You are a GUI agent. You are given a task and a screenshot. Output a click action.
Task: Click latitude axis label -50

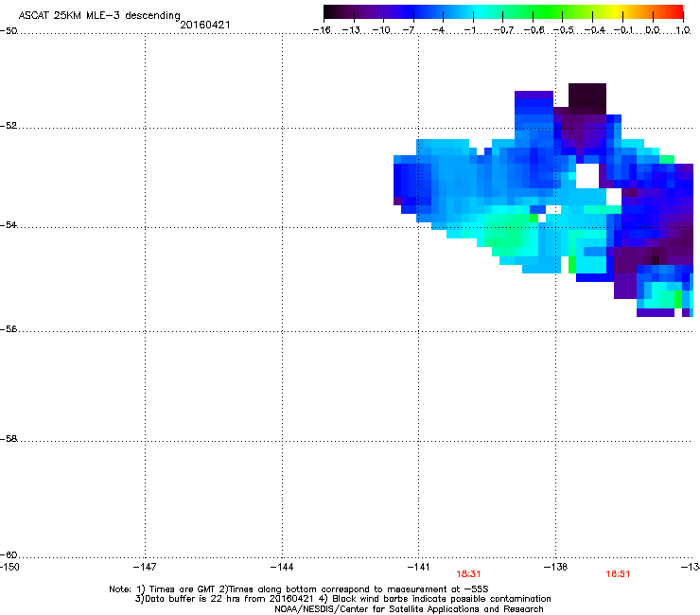[x=9, y=31]
